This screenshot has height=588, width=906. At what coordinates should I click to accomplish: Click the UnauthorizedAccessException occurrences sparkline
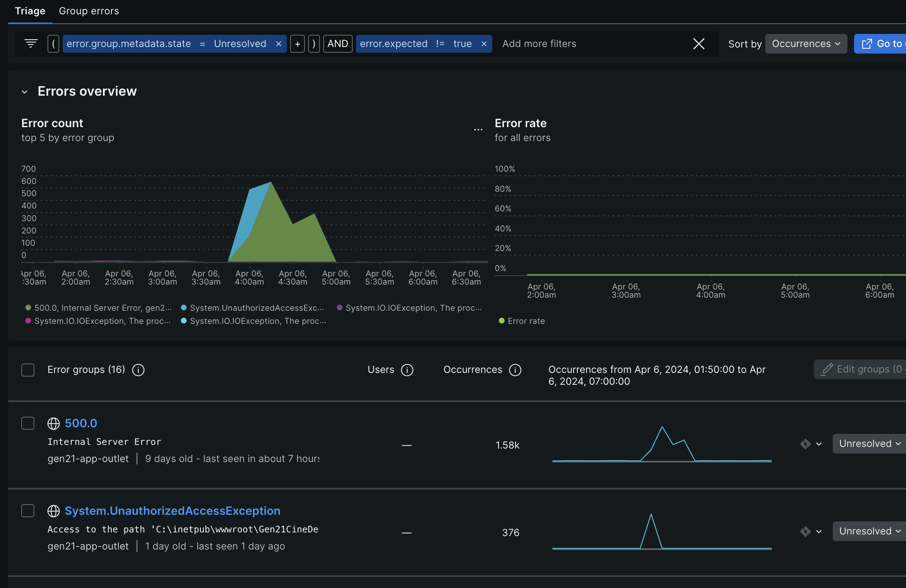662,532
